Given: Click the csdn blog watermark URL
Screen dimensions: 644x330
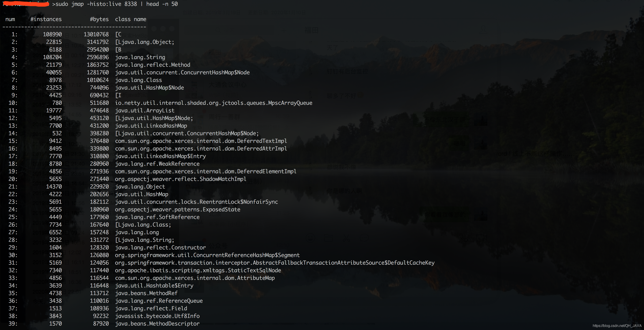Looking at the screenshot, I should coord(617,326).
